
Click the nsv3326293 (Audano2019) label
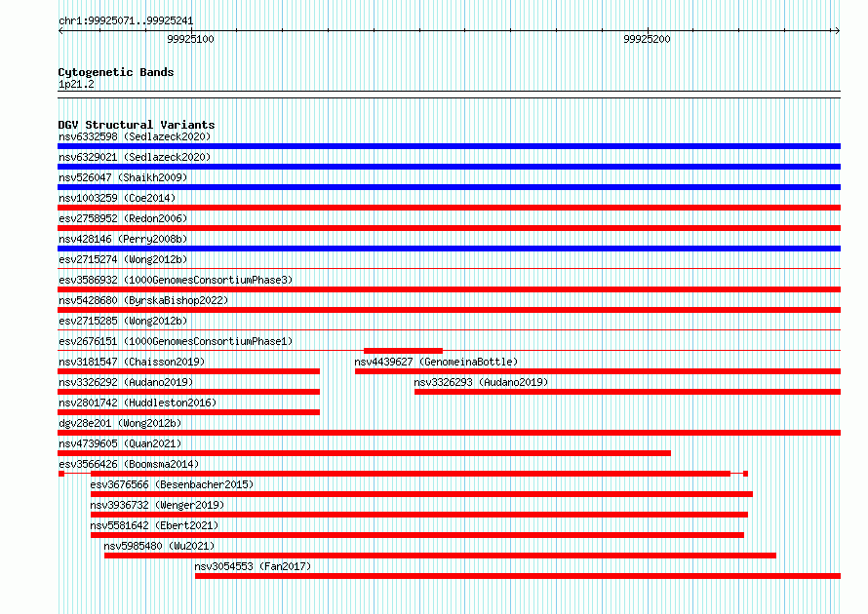(x=481, y=382)
